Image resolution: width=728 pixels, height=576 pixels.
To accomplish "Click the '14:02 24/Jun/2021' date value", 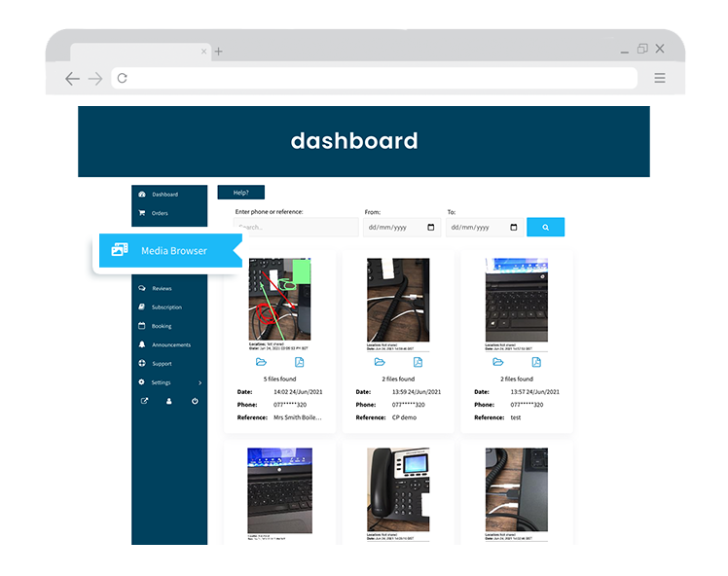I will pos(298,392).
